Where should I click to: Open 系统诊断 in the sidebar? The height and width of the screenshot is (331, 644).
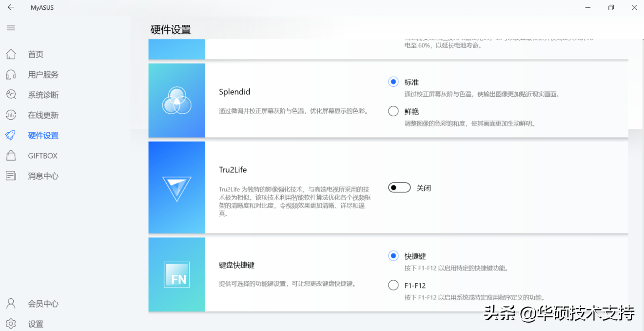(43, 95)
